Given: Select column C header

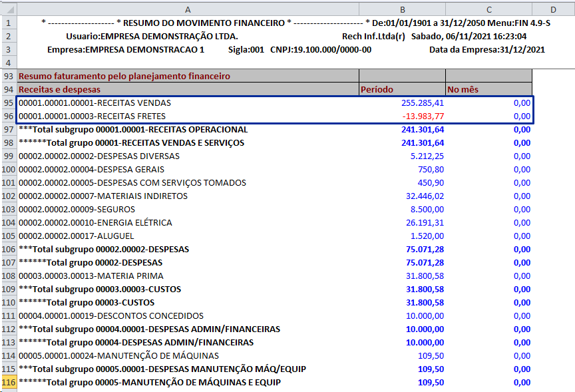Looking at the screenshot, I should (x=488, y=9).
